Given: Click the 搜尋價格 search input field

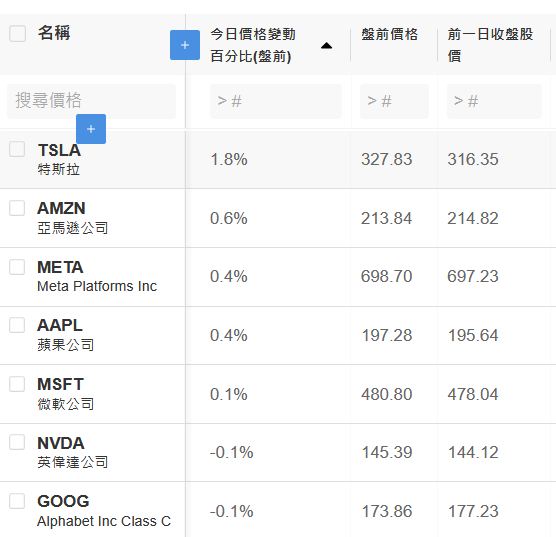Looking at the screenshot, I should click(x=91, y=101).
